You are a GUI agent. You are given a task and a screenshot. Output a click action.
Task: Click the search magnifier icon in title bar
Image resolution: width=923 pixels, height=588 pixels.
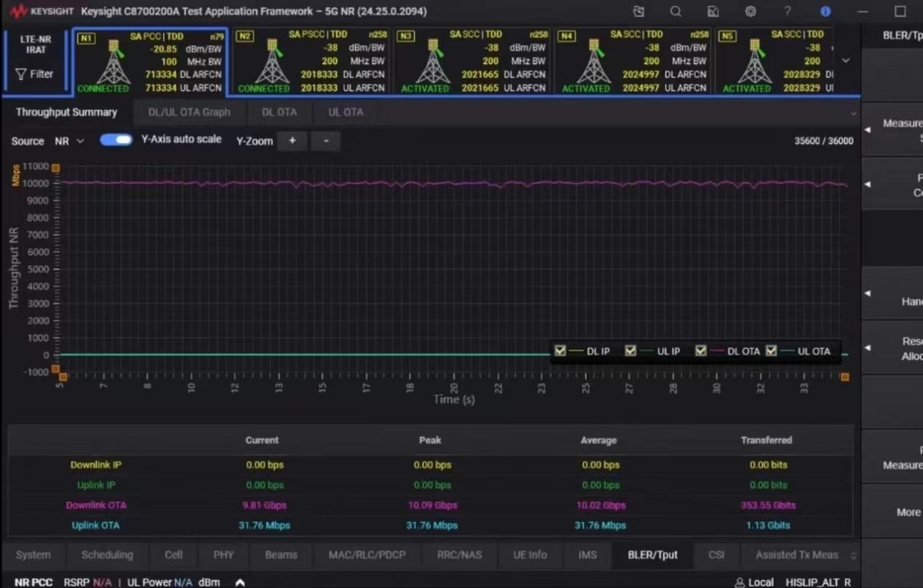[676, 12]
